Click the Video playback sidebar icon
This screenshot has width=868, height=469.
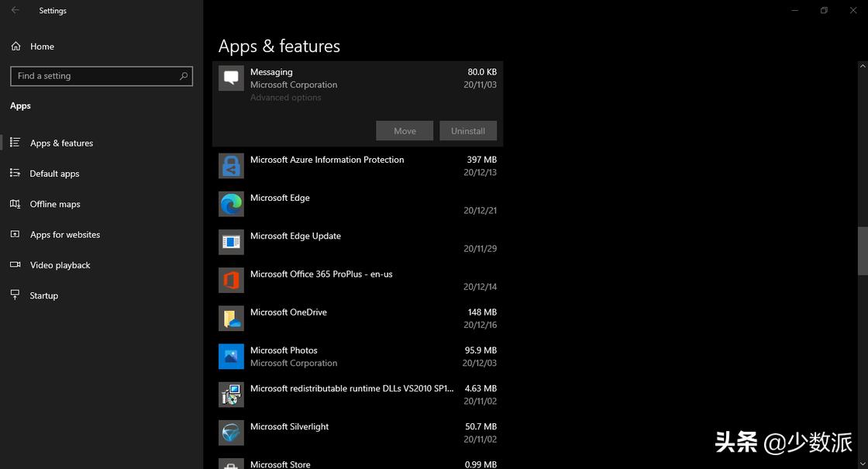(15, 264)
